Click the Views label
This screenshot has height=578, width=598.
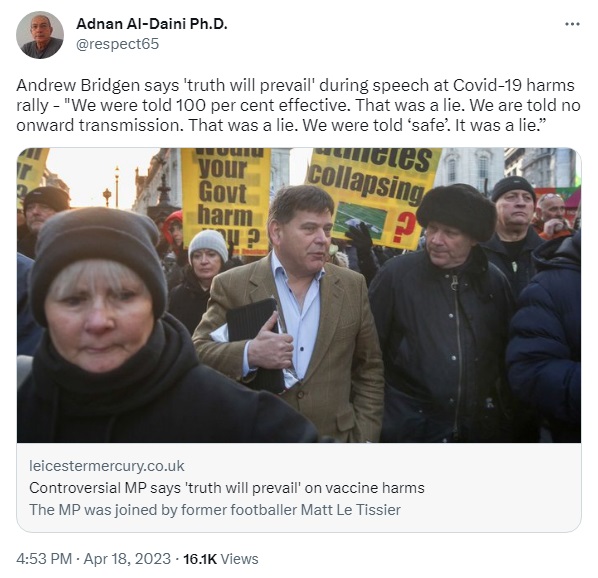pos(240,559)
